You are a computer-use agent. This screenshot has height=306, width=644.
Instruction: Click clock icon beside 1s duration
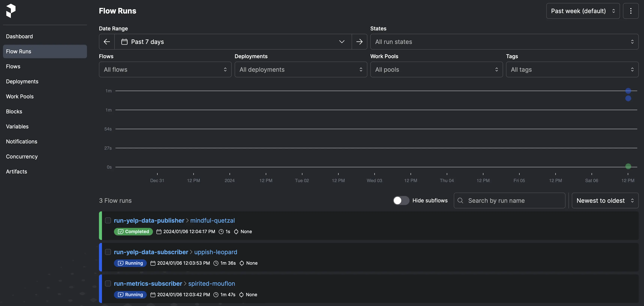[x=221, y=232]
